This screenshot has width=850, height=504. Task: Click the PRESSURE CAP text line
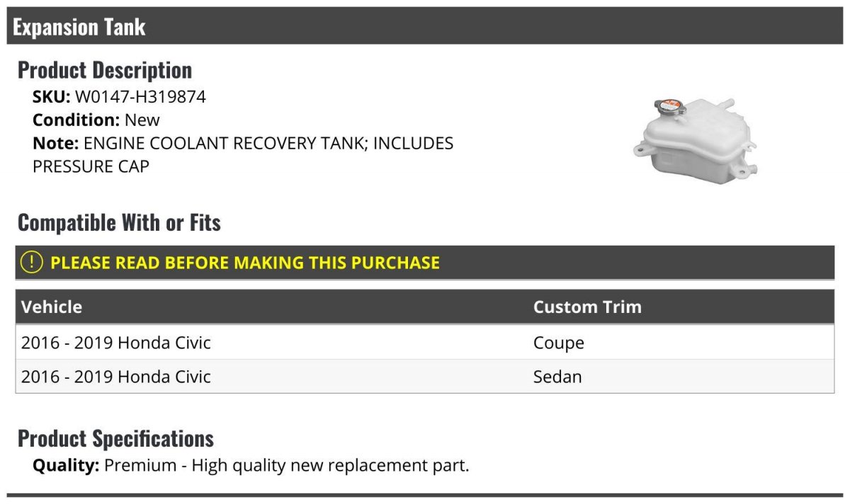pos(91,167)
